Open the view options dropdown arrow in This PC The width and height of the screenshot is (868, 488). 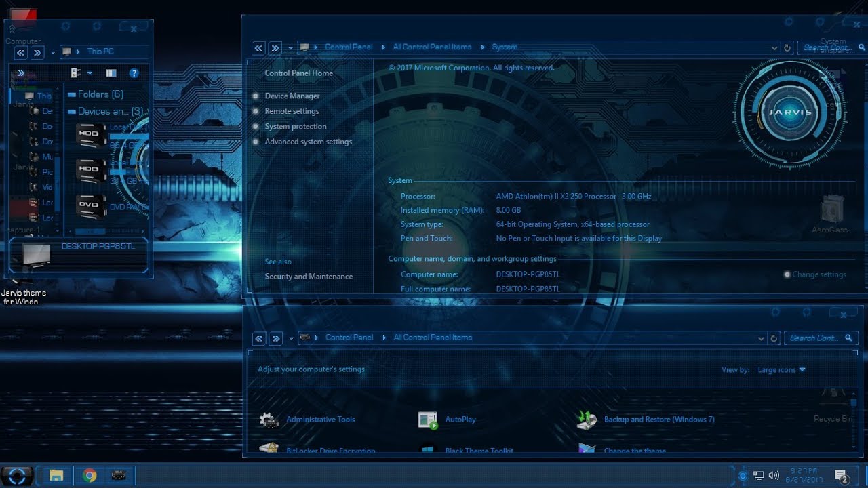click(90, 73)
